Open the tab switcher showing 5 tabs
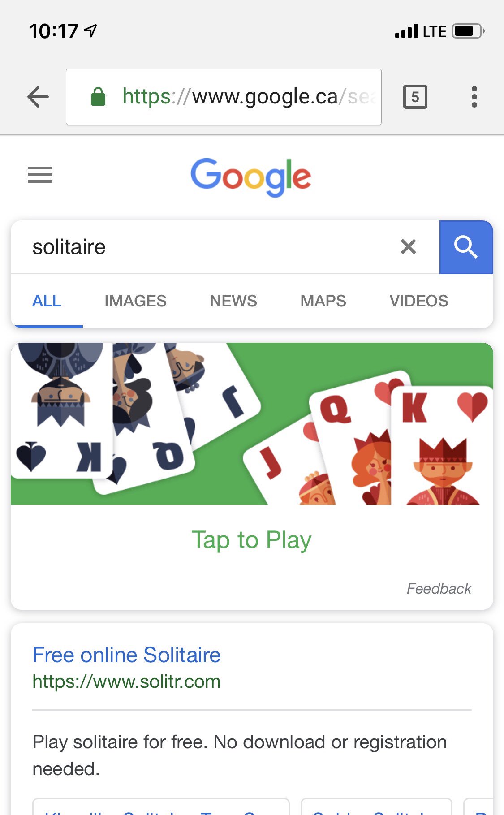Viewport: 504px width, 815px height. click(x=415, y=97)
